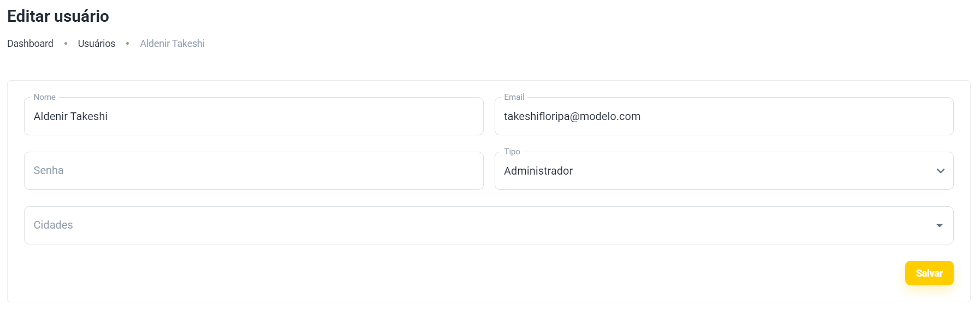Expand the Cidades caret arrow
Image resolution: width=980 pixels, height=311 pixels.
pyautogui.click(x=939, y=225)
